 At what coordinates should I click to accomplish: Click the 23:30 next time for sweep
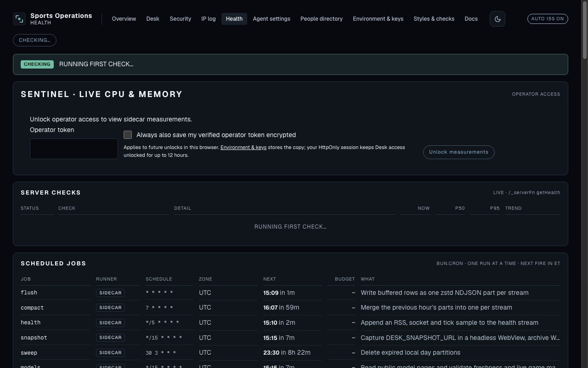271,352
